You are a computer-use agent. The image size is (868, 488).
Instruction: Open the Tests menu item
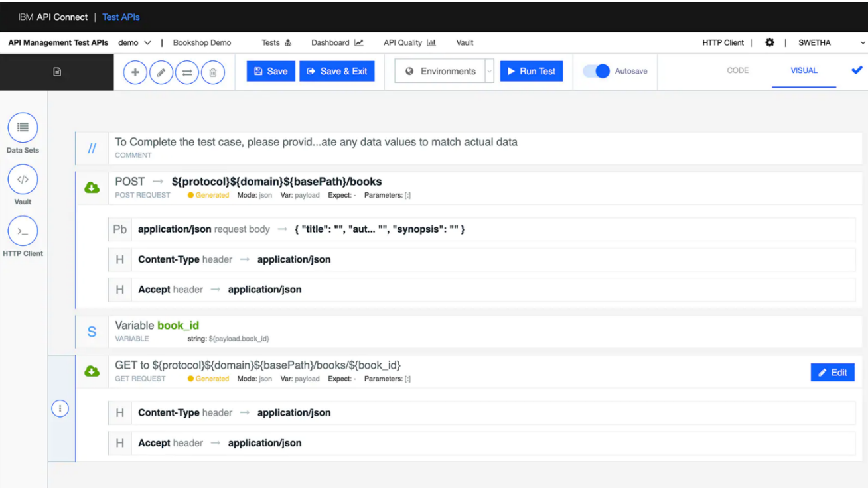(277, 42)
